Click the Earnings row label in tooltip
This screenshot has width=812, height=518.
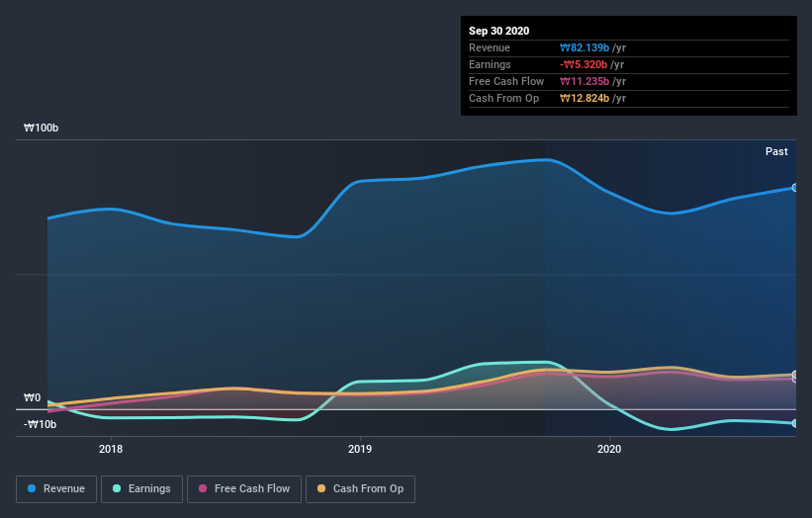(490, 64)
